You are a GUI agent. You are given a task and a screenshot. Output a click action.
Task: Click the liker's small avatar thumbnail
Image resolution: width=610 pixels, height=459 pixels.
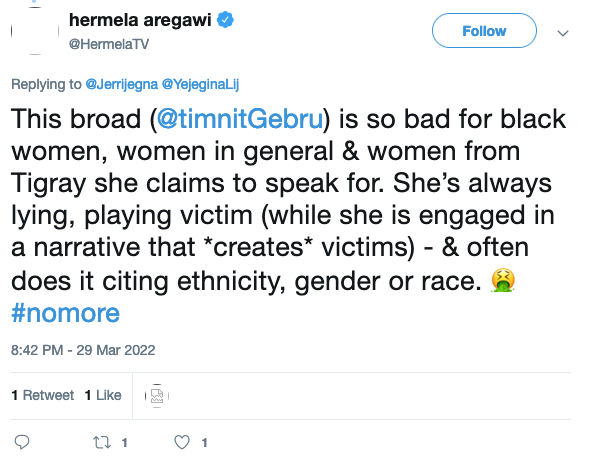pos(156,395)
